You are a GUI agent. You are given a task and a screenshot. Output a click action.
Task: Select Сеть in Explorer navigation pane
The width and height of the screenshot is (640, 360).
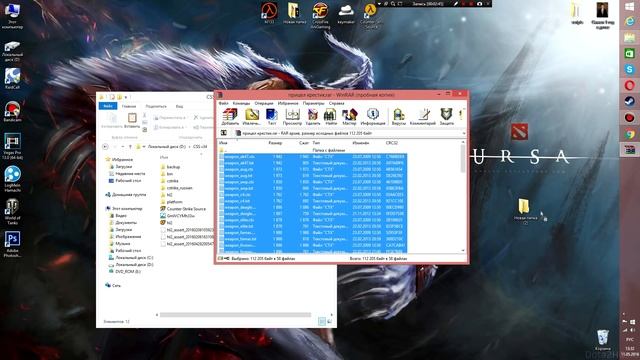(x=113, y=285)
